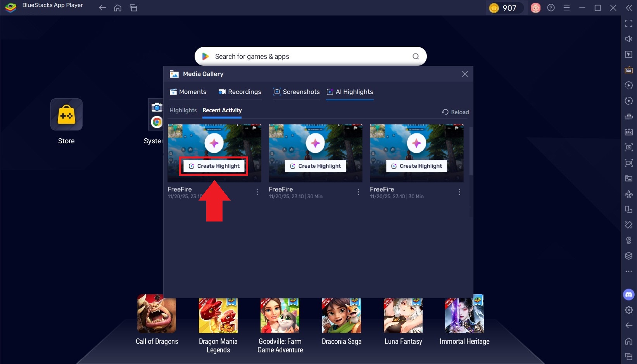This screenshot has height=364, width=637.
Task: Click the rotate screen icon in sidebar
Action: 628,225
